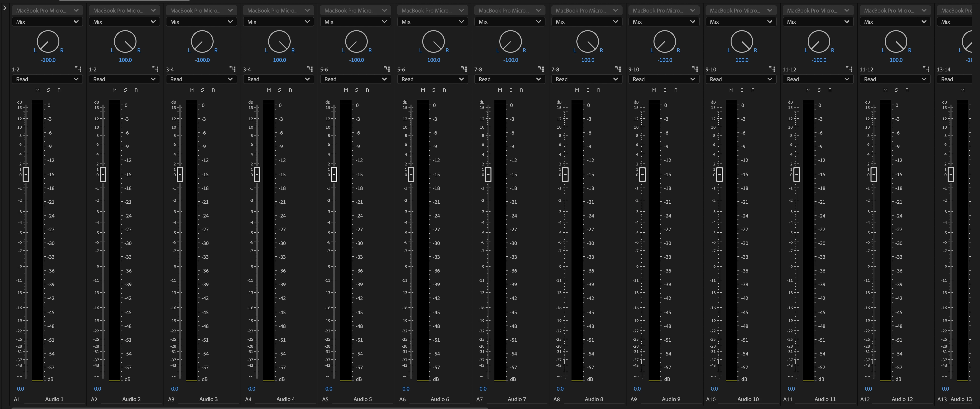Open Audio 2 automation mode Read dropdown
The image size is (980, 409).
pyautogui.click(x=124, y=79)
